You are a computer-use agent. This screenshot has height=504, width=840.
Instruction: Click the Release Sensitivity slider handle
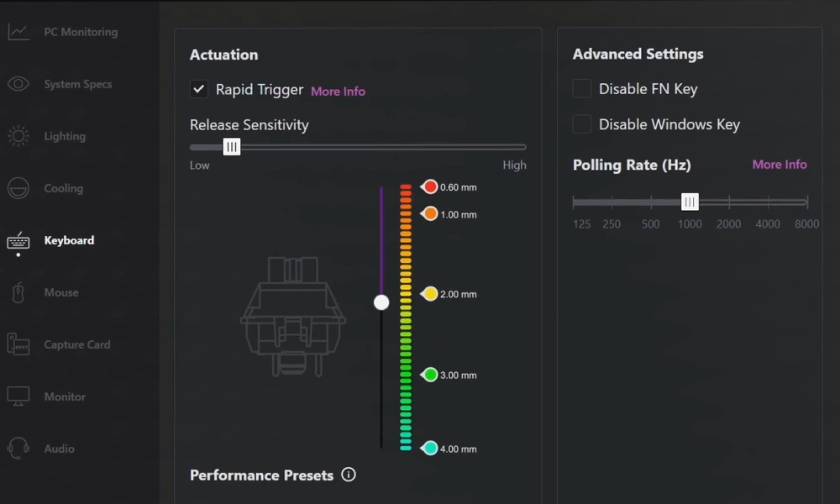[x=232, y=147]
